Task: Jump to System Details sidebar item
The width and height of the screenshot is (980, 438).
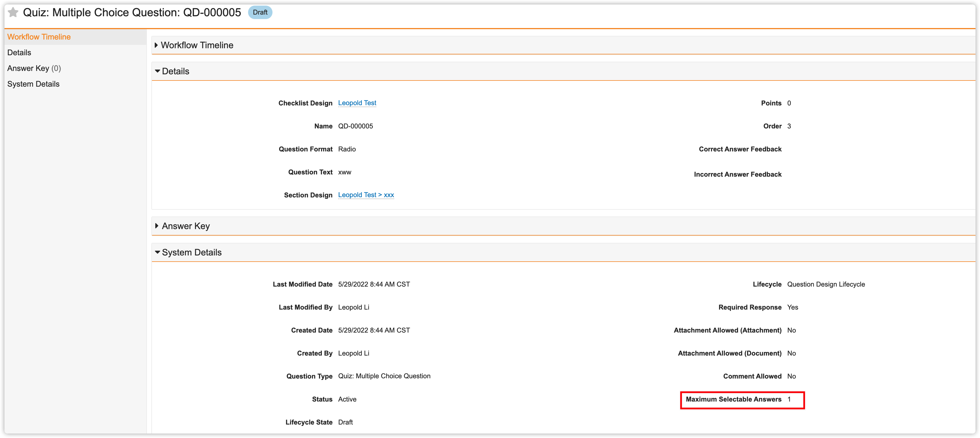Action: click(x=33, y=84)
